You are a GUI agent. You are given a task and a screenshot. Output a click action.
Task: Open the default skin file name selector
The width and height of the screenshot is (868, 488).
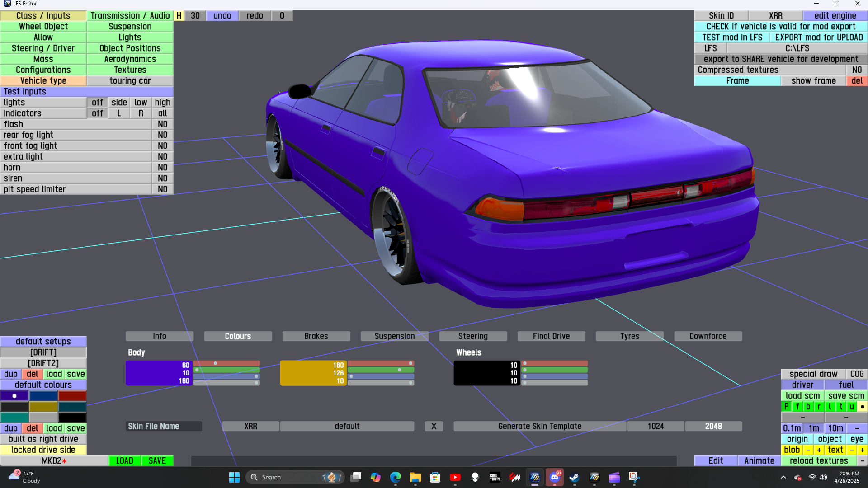[347, 426]
